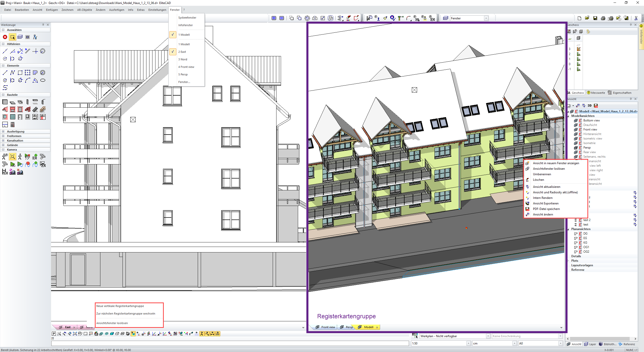This screenshot has width=644, height=352.
Task: Choose PDF-Datei speichern in context menu
Action: click(x=546, y=209)
